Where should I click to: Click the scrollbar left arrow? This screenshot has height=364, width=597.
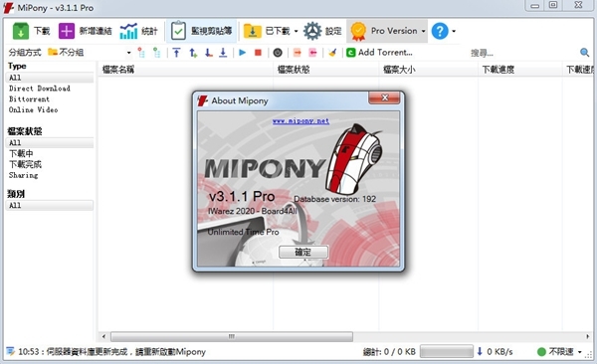coord(103,336)
